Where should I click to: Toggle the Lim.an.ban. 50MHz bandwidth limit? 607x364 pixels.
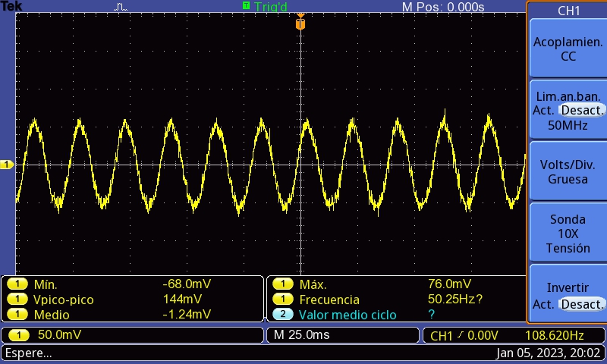[568, 110]
